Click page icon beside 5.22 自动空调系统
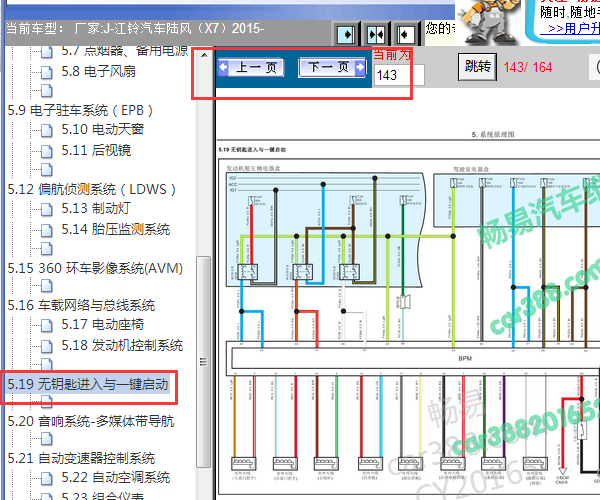The height and width of the screenshot is (500, 600). click(47, 478)
